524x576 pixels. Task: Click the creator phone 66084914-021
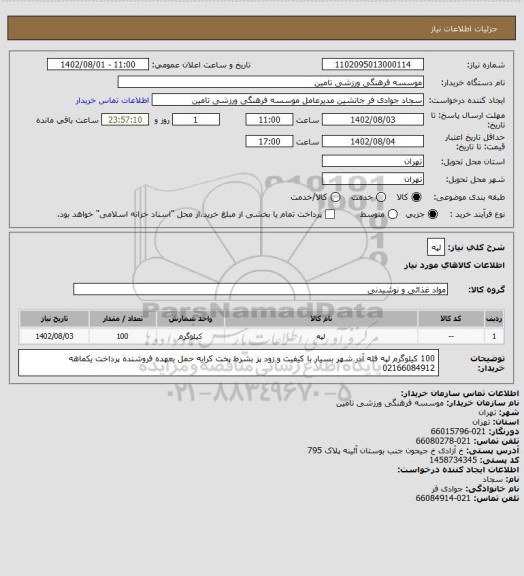tap(443, 498)
